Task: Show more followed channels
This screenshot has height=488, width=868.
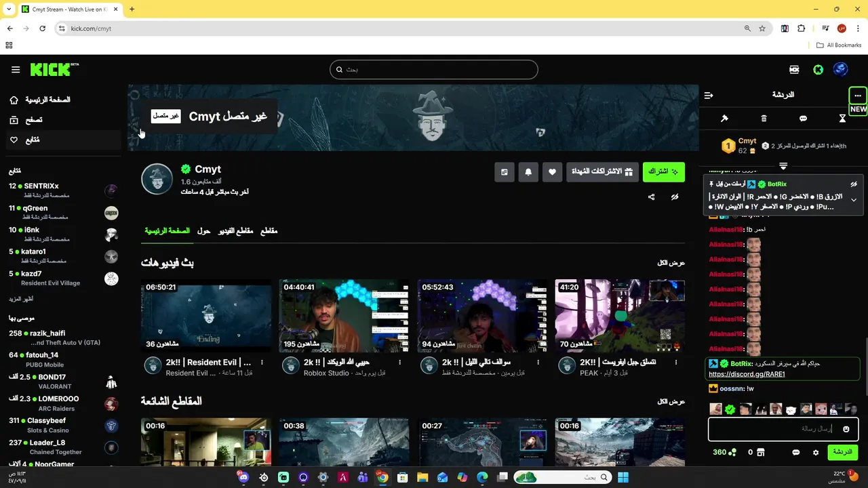Action: (x=21, y=299)
